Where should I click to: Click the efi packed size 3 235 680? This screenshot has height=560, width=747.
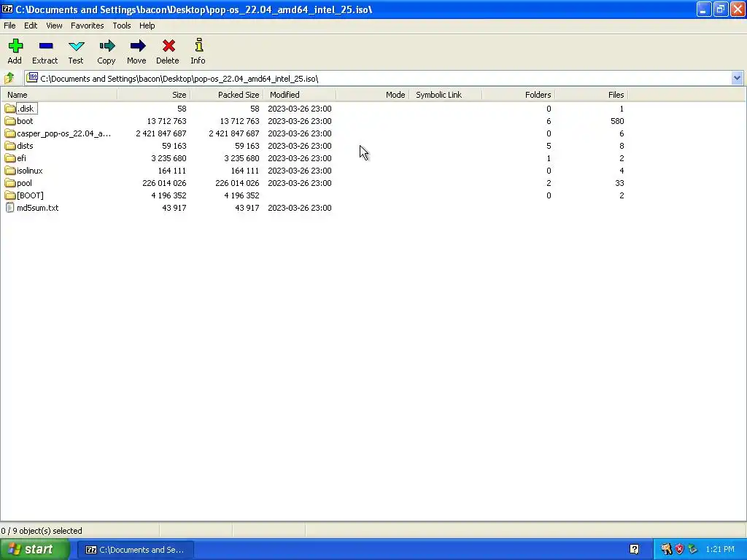pyautogui.click(x=241, y=158)
